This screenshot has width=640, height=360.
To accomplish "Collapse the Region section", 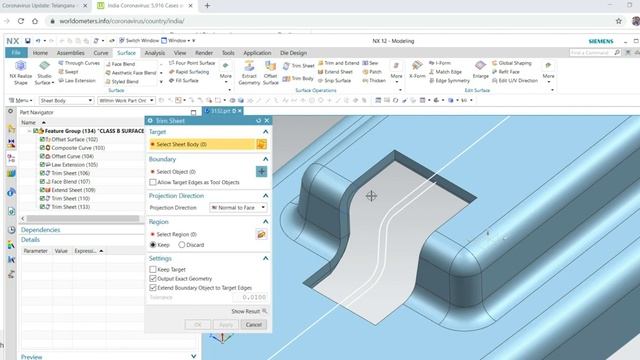I will (x=265, y=222).
